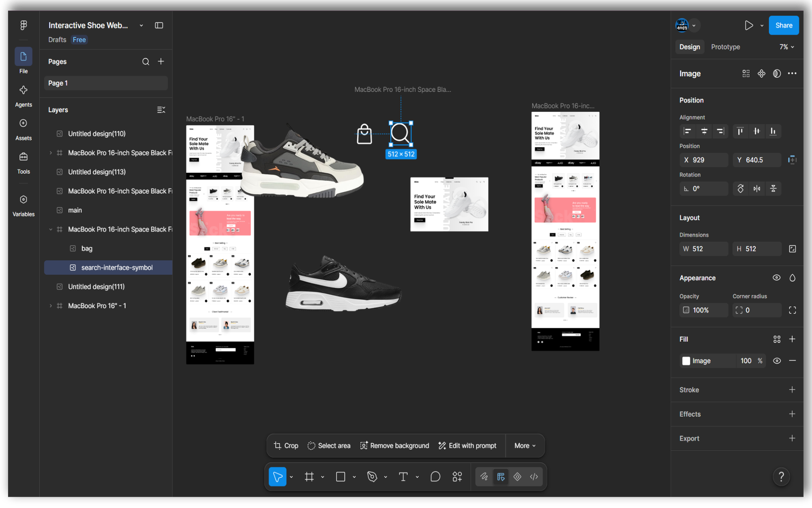Screen dimensions: 812x508
Task: Toggle the mask icon in Image header
Action: pyautogui.click(x=776, y=74)
